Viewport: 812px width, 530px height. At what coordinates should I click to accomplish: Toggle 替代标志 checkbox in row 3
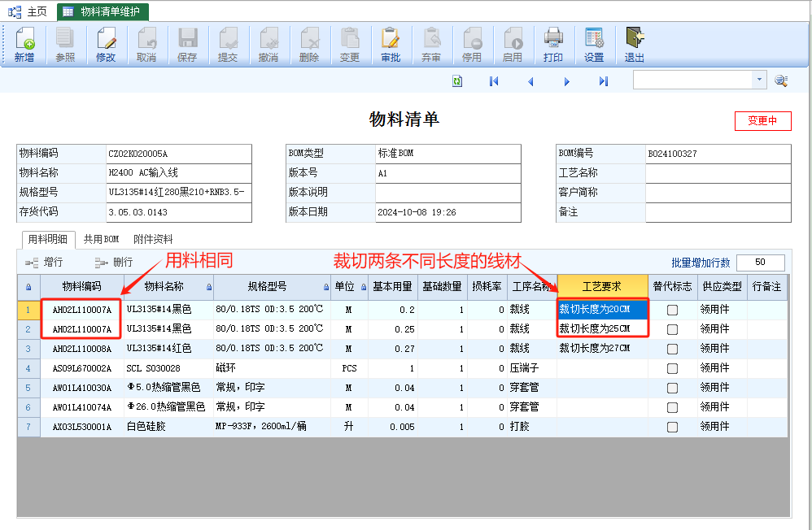point(672,349)
